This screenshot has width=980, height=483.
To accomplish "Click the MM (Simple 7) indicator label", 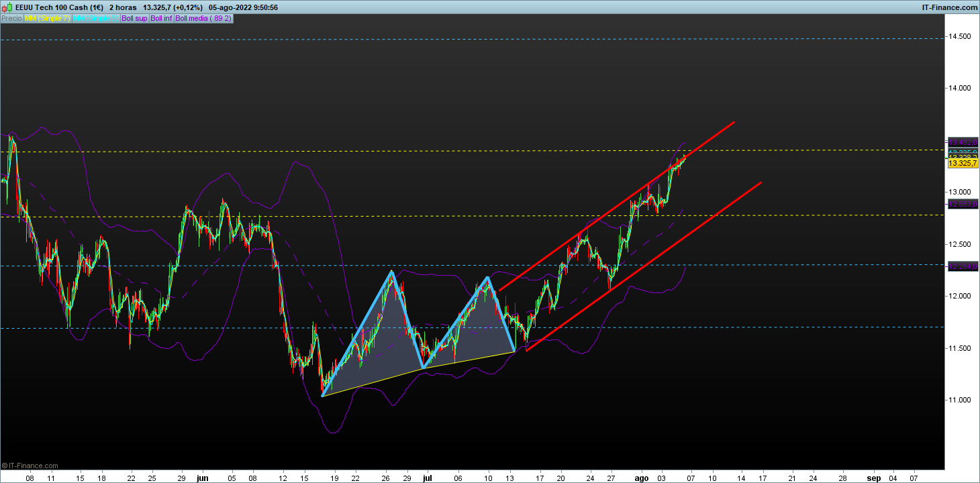I will click(47, 18).
